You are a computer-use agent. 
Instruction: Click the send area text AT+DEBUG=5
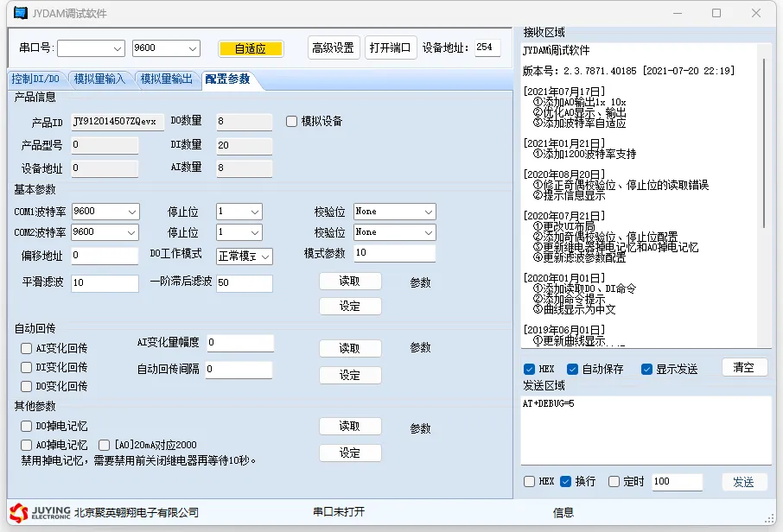[548, 403]
